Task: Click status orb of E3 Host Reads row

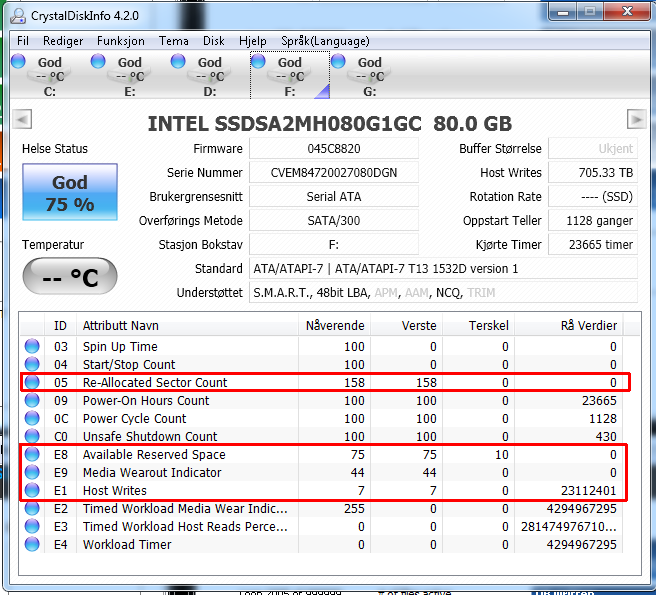Action: (x=32, y=526)
